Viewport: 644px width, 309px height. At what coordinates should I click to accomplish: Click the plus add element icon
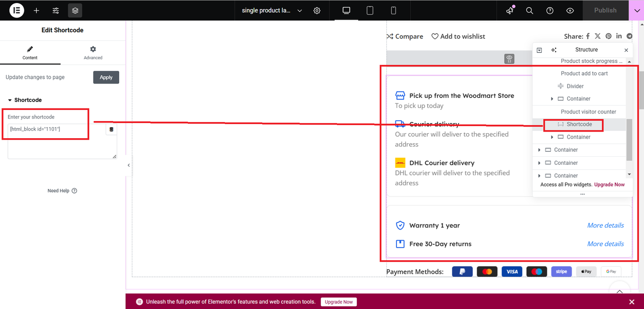click(x=36, y=10)
